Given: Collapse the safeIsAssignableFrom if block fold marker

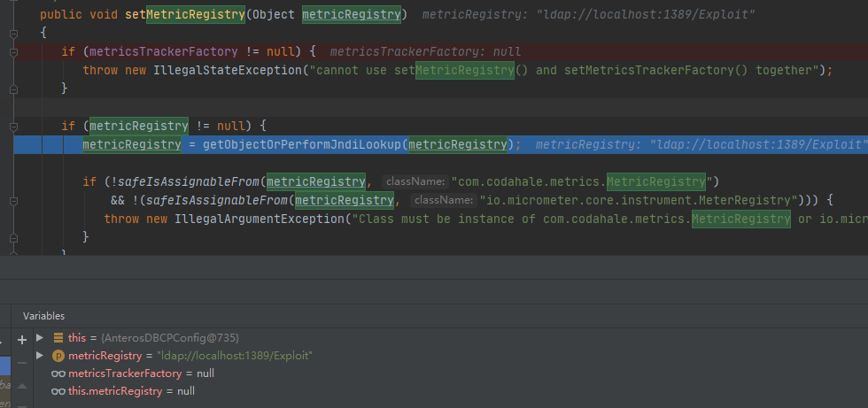Looking at the screenshot, I should pyautogui.click(x=13, y=181).
